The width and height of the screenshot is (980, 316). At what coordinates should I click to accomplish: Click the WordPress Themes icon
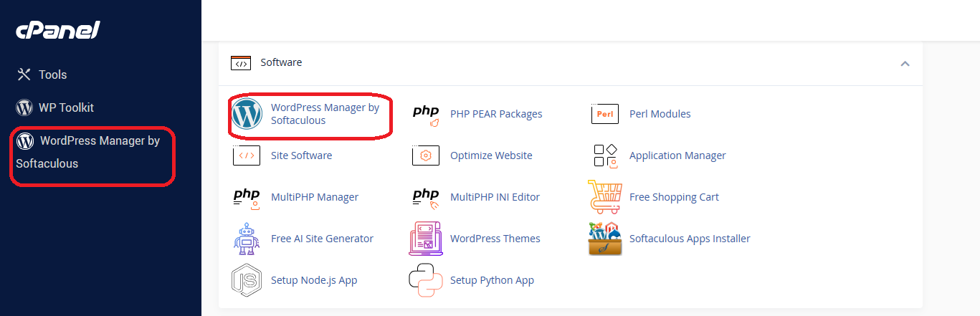(x=426, y=239)
